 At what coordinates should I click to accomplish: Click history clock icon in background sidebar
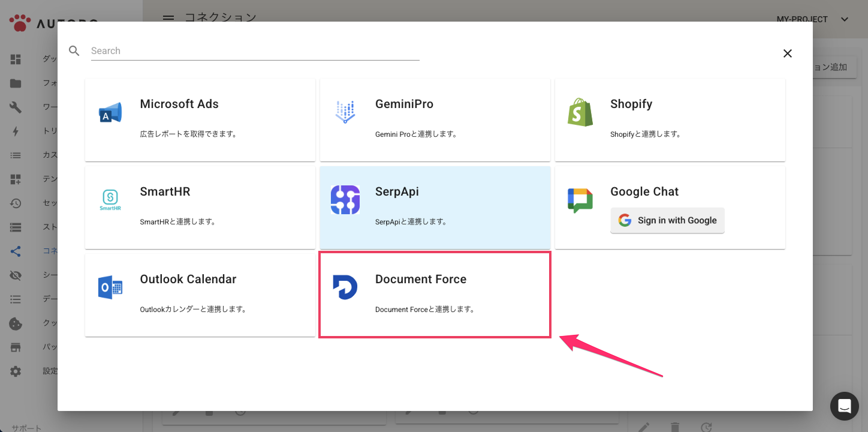pos(16,203)
